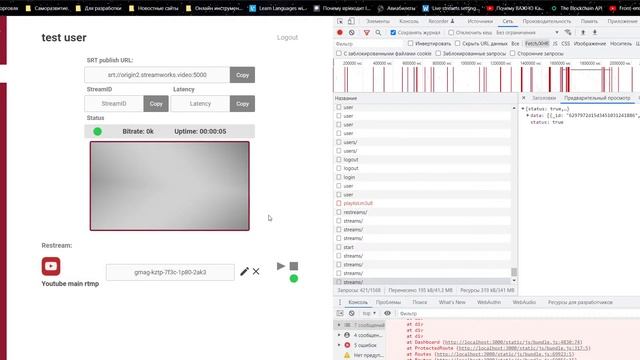Viewport: 640px width, 360px height.
Task: Toggle the network filter funnel icon
Action: click(x=367, y=33)
